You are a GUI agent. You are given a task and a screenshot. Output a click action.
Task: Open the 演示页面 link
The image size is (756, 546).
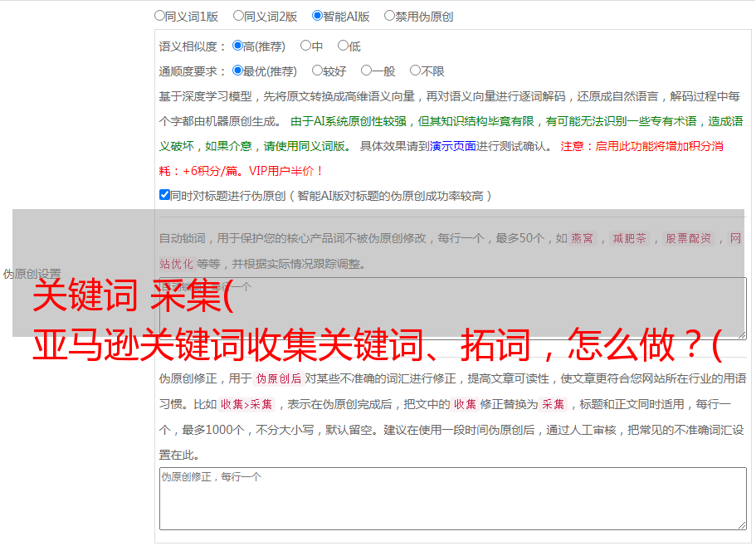click(453, 146)
